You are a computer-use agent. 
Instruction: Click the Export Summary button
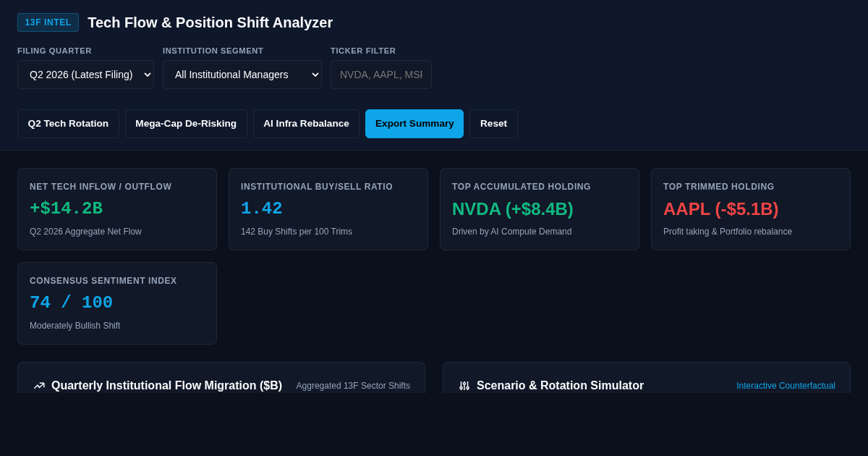click(x=414, y=124)
